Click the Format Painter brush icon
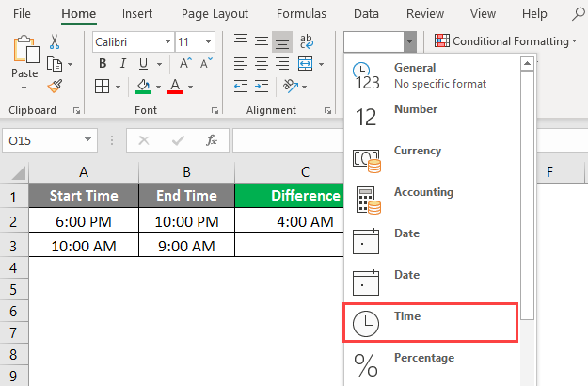The image size is (588, 386). [x=55, y=86]
